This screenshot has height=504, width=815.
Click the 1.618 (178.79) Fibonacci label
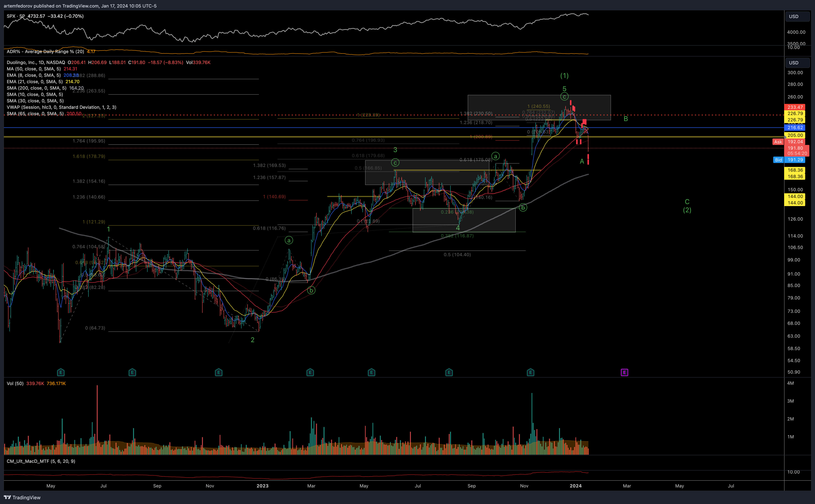89,156
